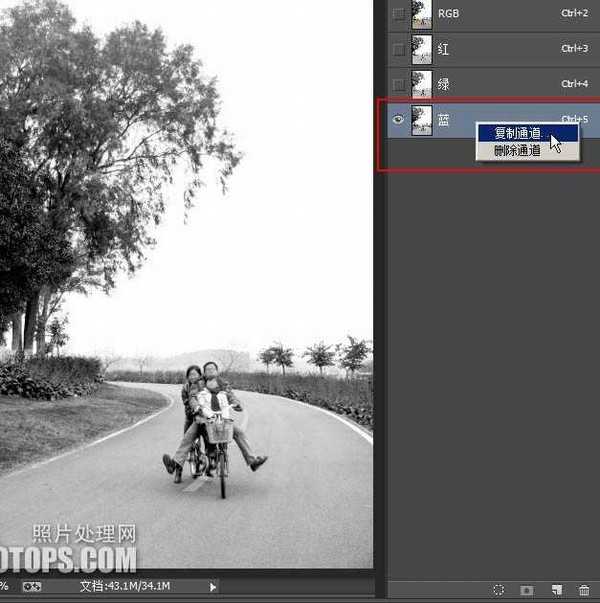Click the create new channel icon

(x=556, y=591)
